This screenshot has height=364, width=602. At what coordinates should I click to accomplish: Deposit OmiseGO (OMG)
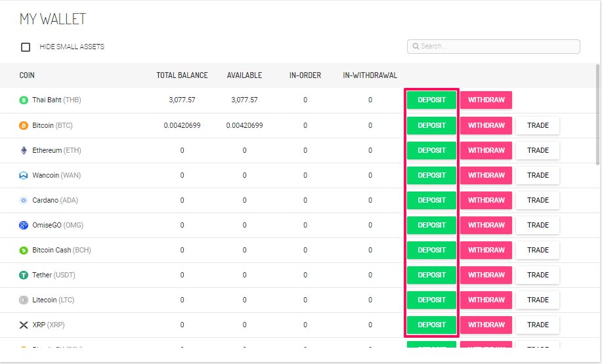[431, 225]
